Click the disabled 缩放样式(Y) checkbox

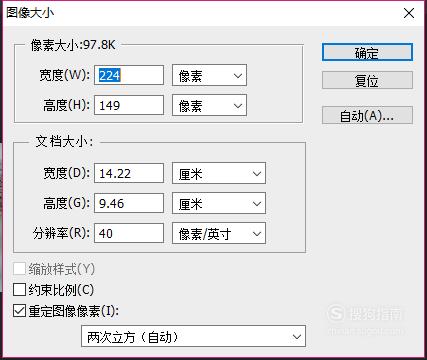pos(19,269)
